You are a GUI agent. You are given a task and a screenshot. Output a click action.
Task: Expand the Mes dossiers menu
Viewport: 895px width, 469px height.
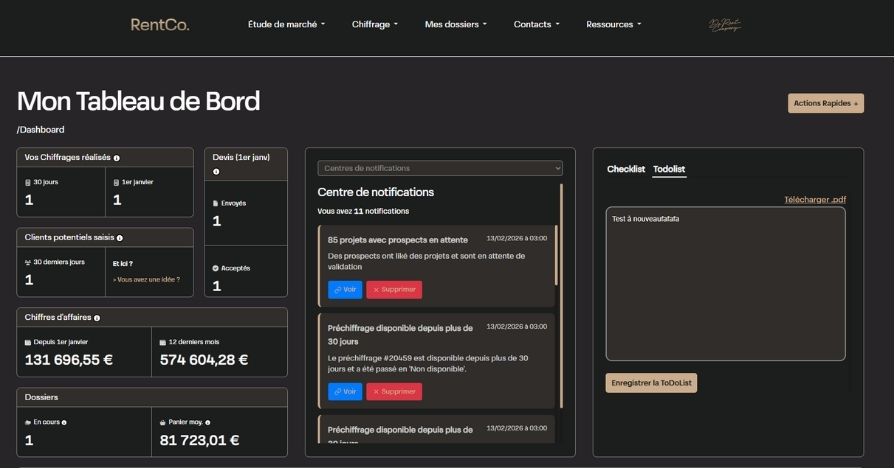[455, 24]
